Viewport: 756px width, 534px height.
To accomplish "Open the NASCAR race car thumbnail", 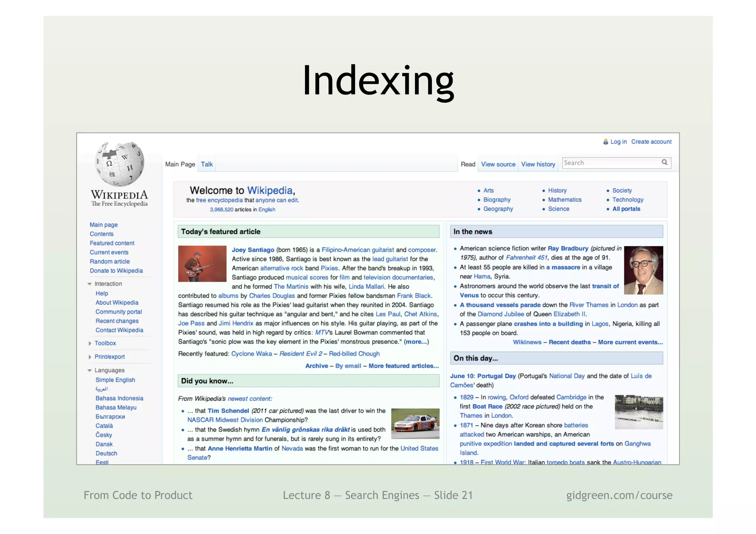I will (x=415, y=424).
